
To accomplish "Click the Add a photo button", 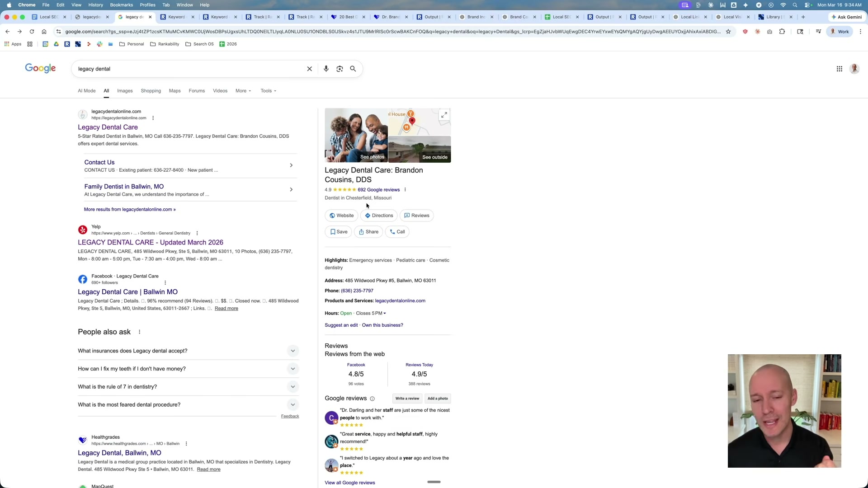I will tap(438, 399).
